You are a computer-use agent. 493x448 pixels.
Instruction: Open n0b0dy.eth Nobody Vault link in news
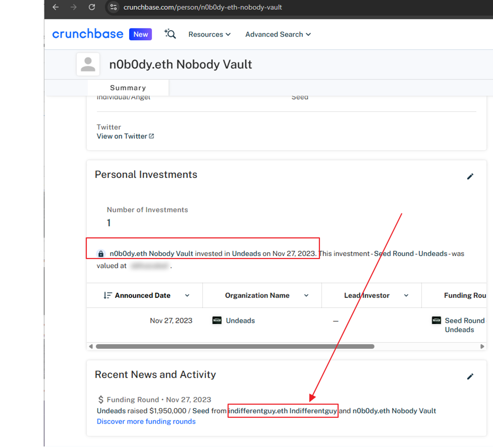point(394,411)
